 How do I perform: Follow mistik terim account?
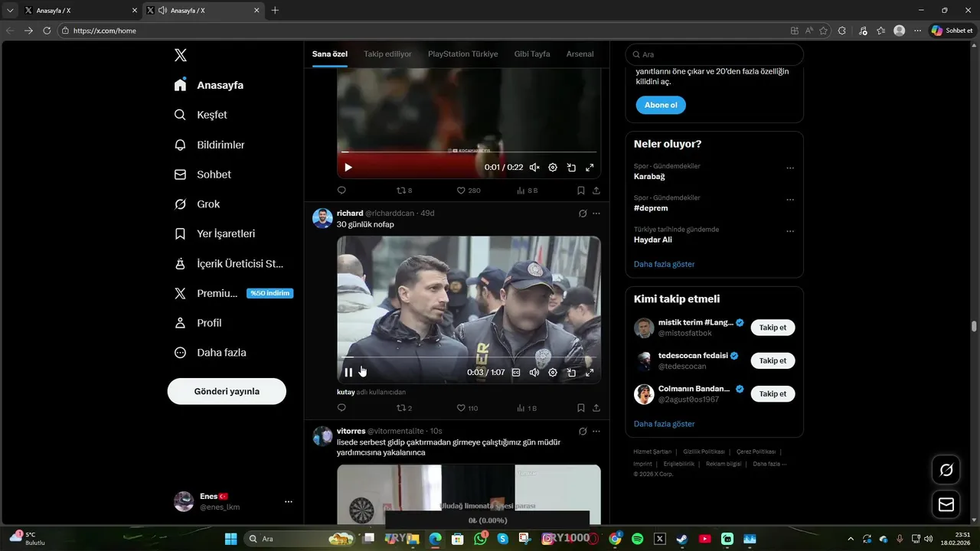pos(773,328)
